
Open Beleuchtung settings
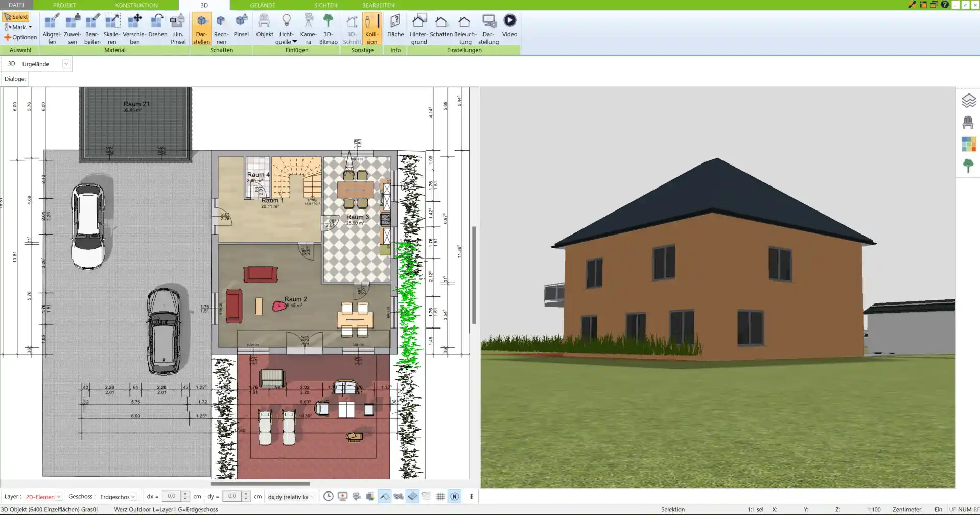point(465,29)
